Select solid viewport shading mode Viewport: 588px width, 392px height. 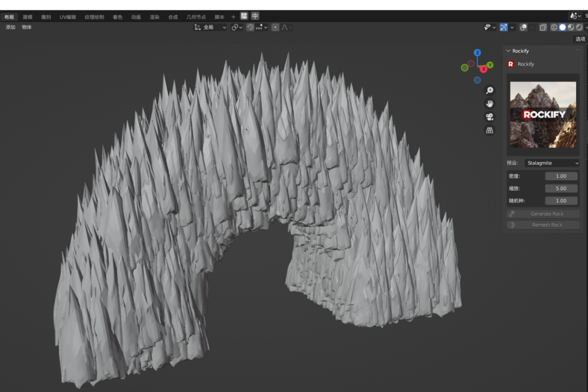[562, 27]
